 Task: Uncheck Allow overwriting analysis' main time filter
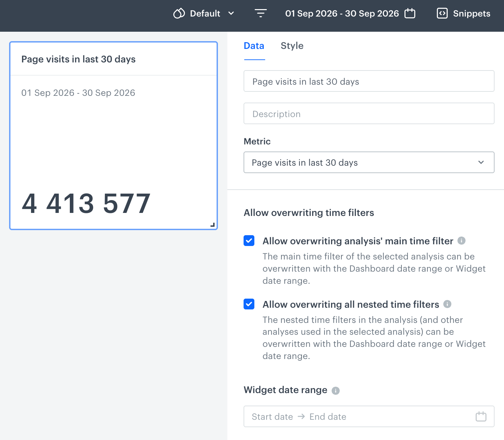click(x=249, y=241)
